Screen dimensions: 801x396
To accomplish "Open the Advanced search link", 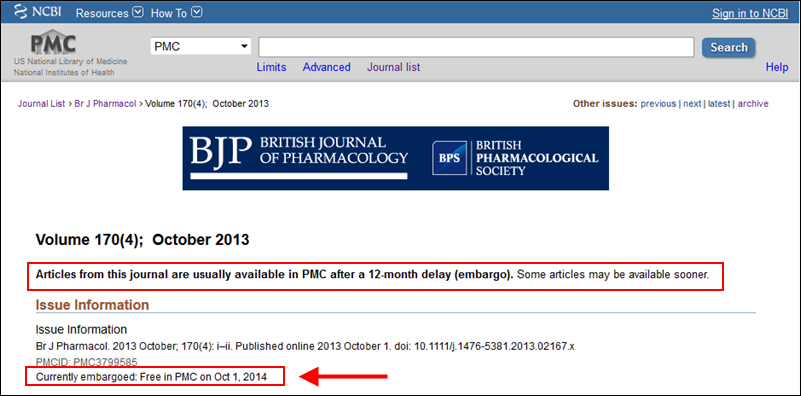I will 326,67.
